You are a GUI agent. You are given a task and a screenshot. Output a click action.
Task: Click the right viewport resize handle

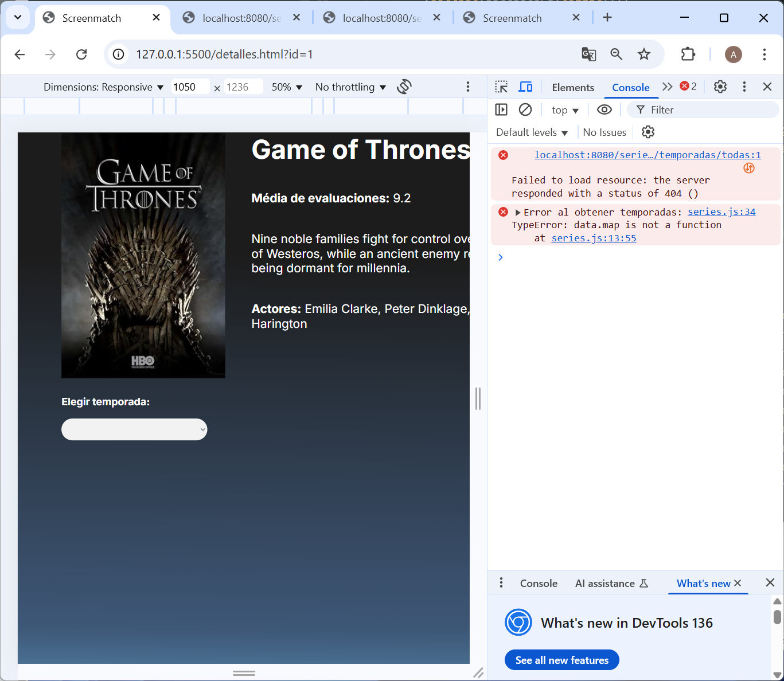click(478, 398)
